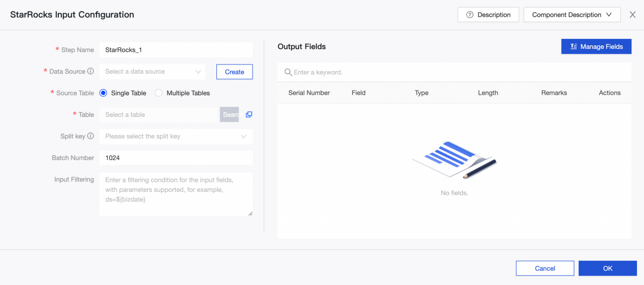644x285 pixels.
Task: Click the Create data source button
Action: 234,72
